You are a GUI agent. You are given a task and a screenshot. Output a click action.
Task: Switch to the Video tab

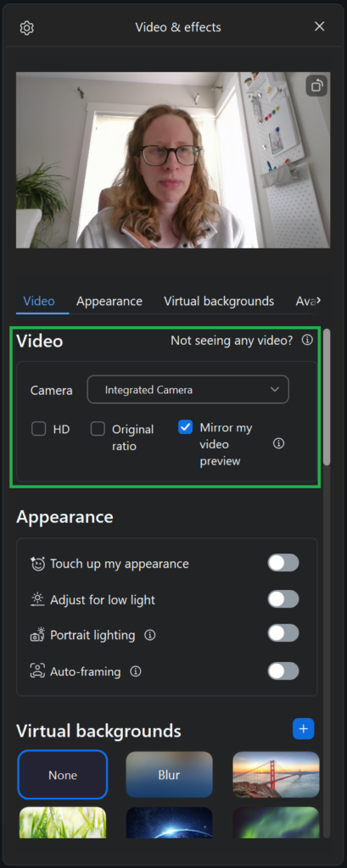pos(39,301)
